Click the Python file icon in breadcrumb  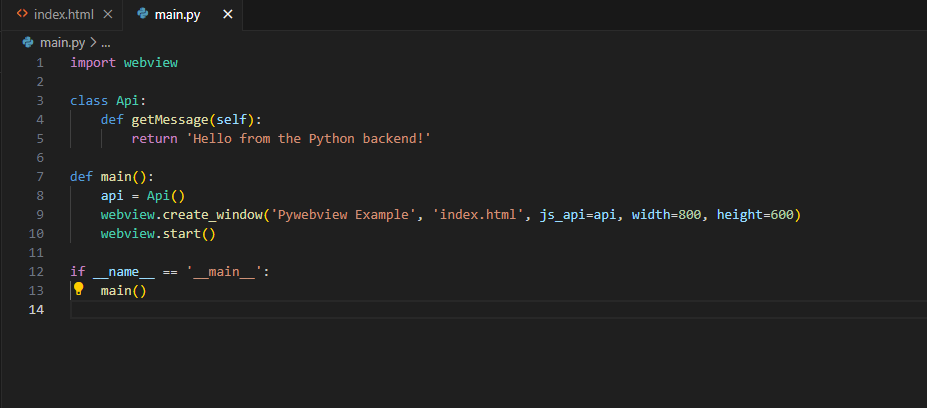point(28,42)
